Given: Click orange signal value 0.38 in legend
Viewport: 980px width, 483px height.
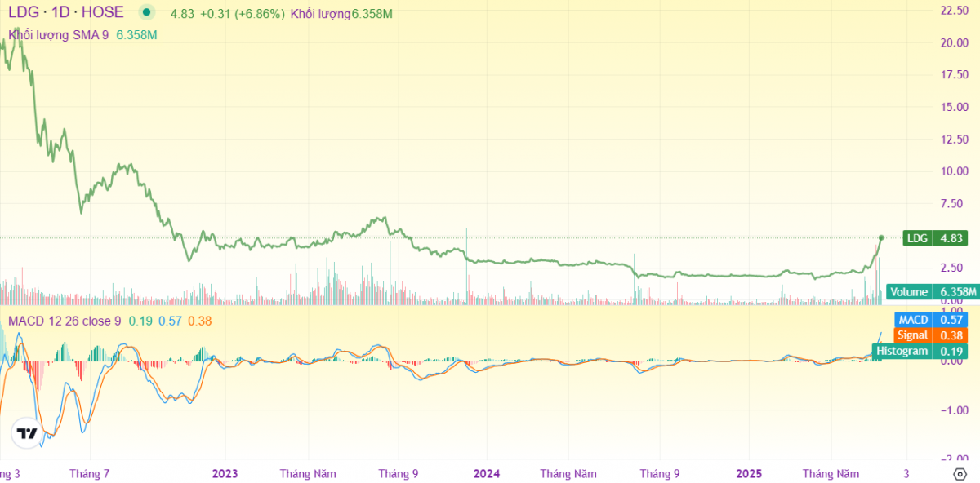Looking at the screenshot, I should click(x=200, y=321).
